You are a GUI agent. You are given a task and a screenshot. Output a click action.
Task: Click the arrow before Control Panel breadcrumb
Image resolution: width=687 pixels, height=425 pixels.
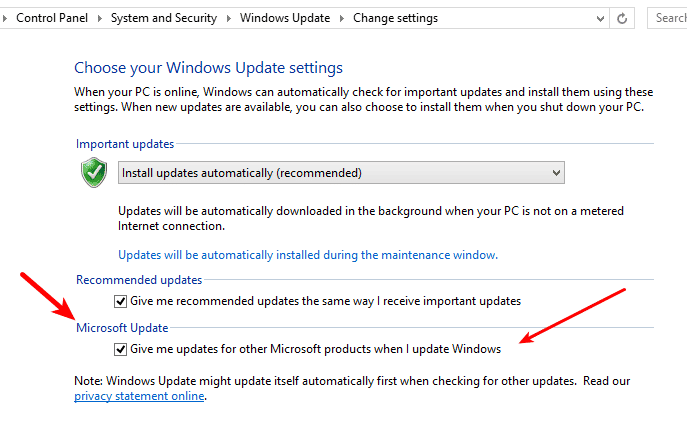coord(5,18)
